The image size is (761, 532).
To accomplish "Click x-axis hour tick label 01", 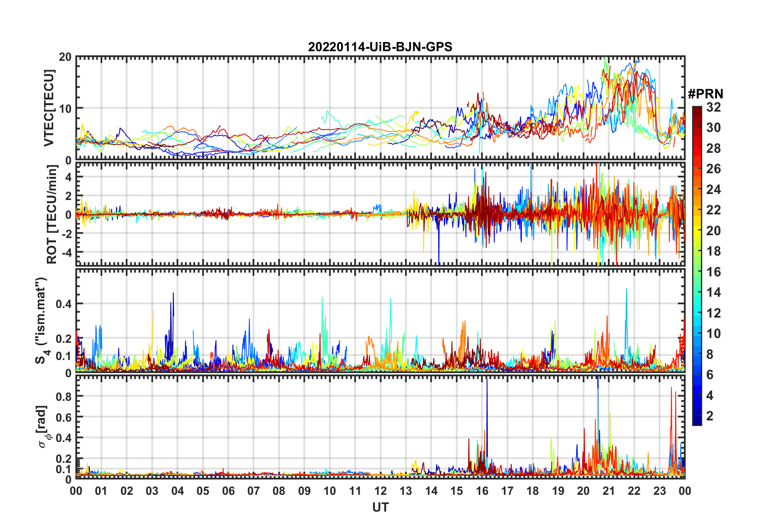I will [101, 491].
